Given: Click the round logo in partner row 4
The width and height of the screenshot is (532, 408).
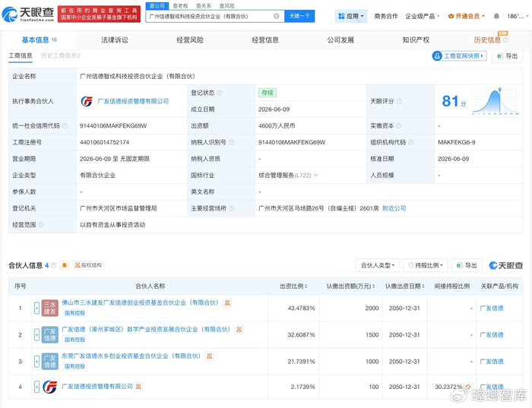Looking at the screenshot, I should (50, 387).
